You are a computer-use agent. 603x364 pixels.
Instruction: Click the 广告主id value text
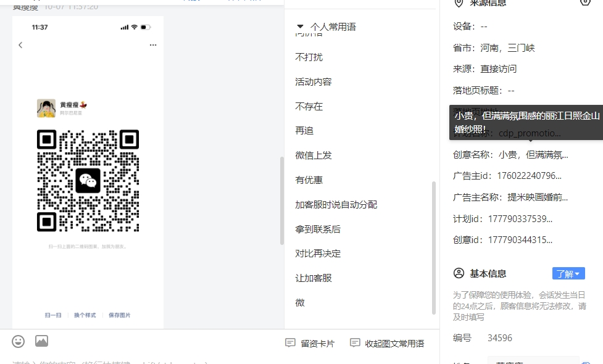click(529, 176)
